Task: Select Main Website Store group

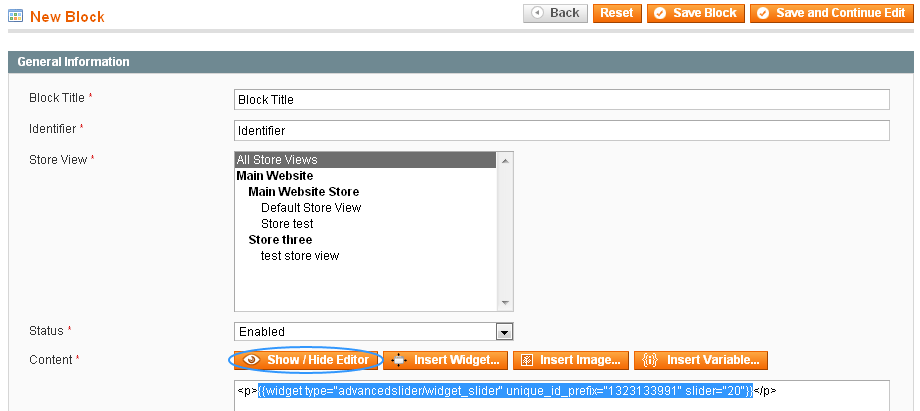Action: coord(366,191)
